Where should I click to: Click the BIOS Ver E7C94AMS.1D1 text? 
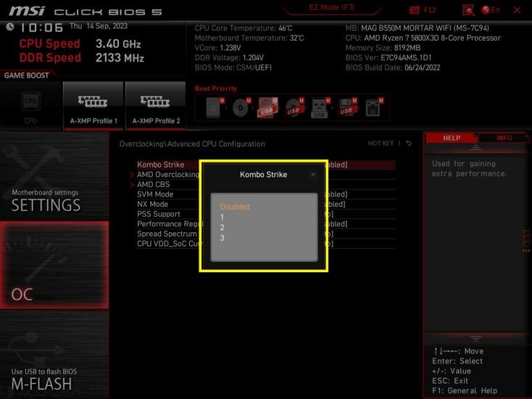[x=388, y=58]
